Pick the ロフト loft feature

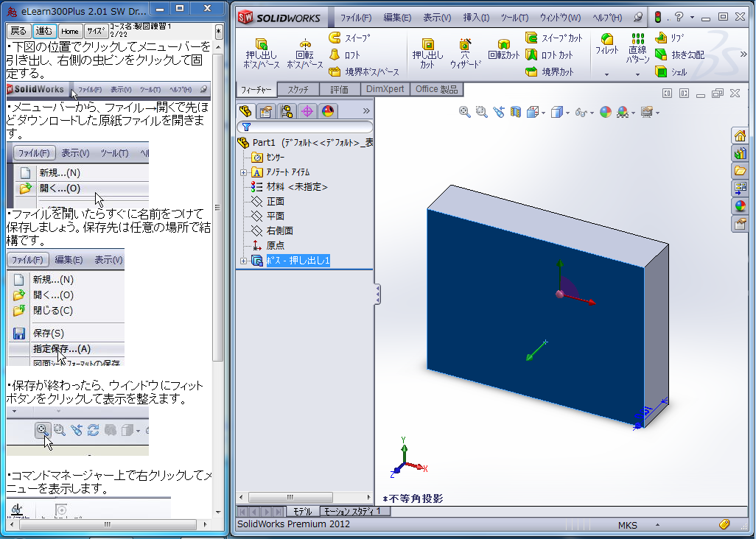pyautogui.click(x=344, y=55)
